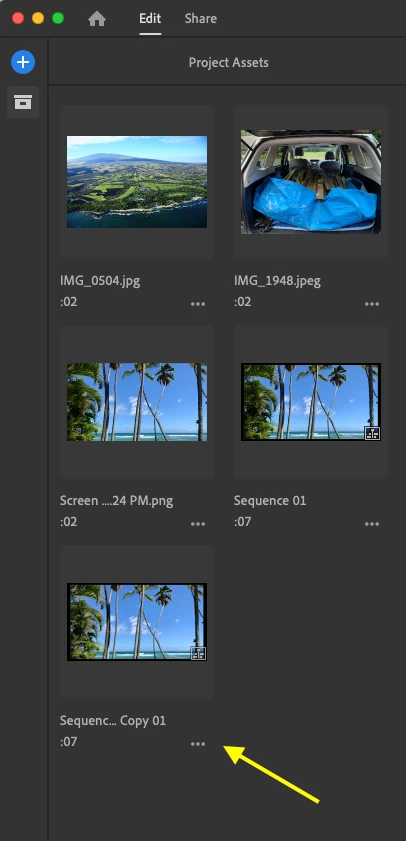The width and height of the screenshot is (406, 841).
Task: Click the Sequence 01 name label
Action: click(x=270, y=500)
